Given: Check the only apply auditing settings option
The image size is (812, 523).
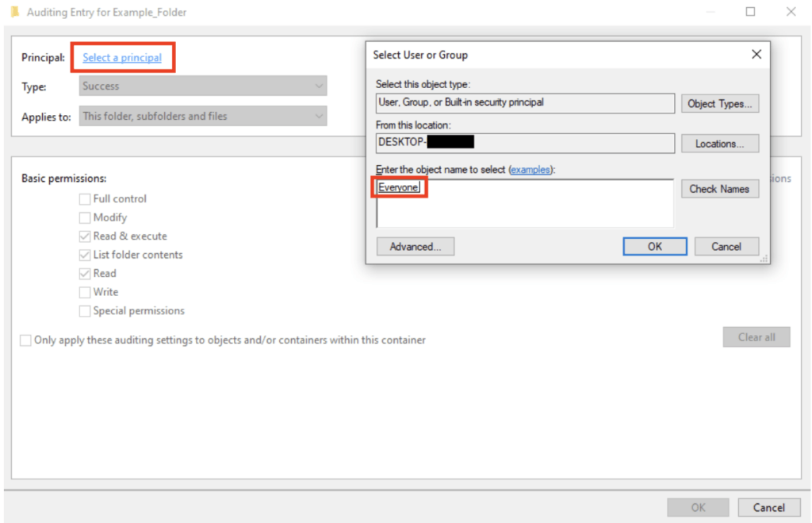Looking at the screenshot, I should pyautogui.click(x=25, y=340).
